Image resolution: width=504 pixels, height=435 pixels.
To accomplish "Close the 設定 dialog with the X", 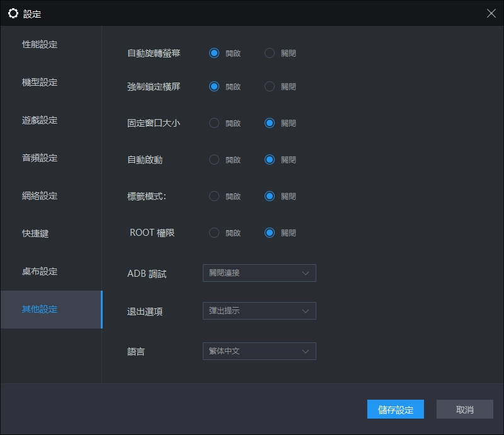I will (x=491, y=13).
